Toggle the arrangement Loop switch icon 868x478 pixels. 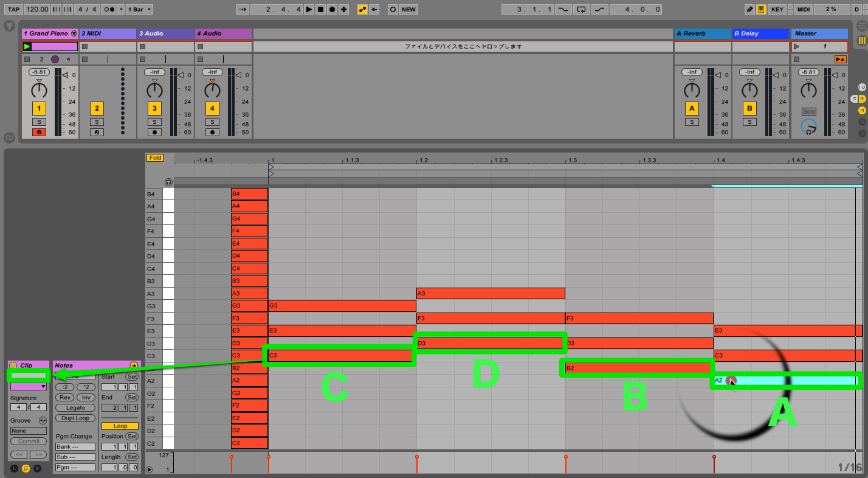pos(582,10)
